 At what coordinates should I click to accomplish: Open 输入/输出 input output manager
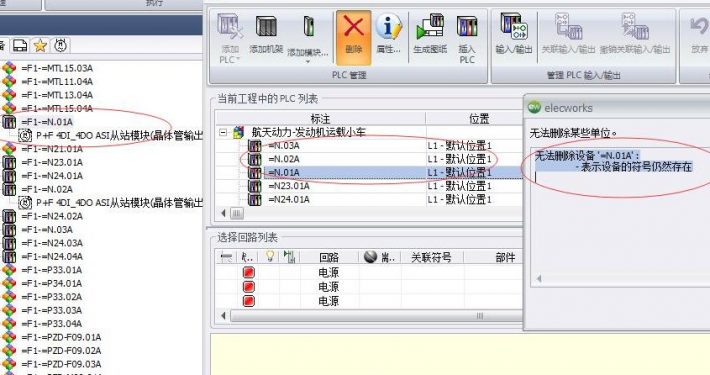513,34
